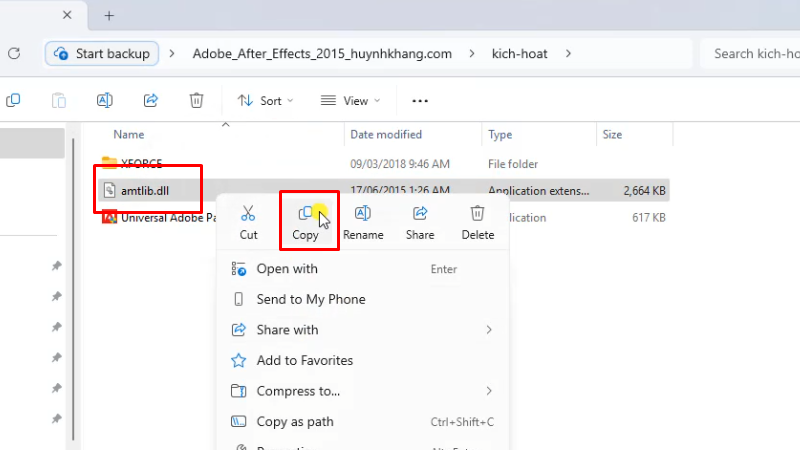Click the Compress to folder icon

point(238,391)
